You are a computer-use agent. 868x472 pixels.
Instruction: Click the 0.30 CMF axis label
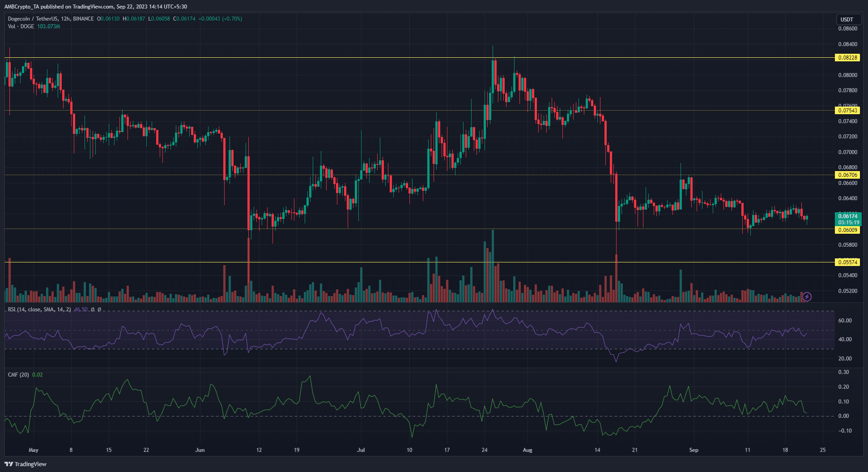click(x=843, y=372)
